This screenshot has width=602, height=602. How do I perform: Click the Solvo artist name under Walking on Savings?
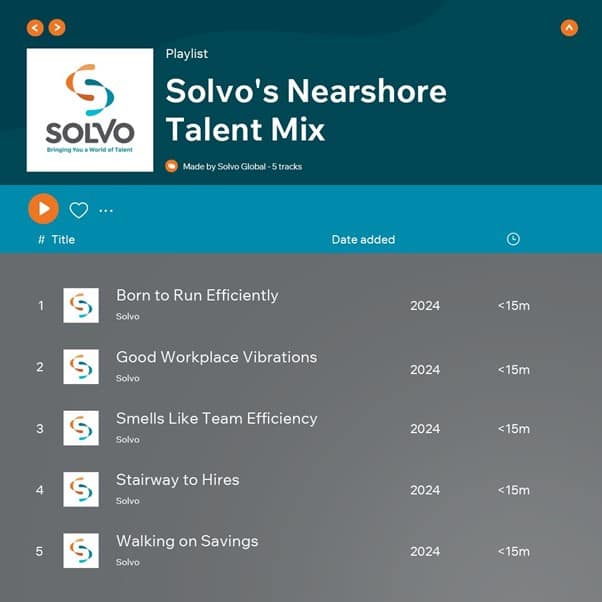pos(128,562)
